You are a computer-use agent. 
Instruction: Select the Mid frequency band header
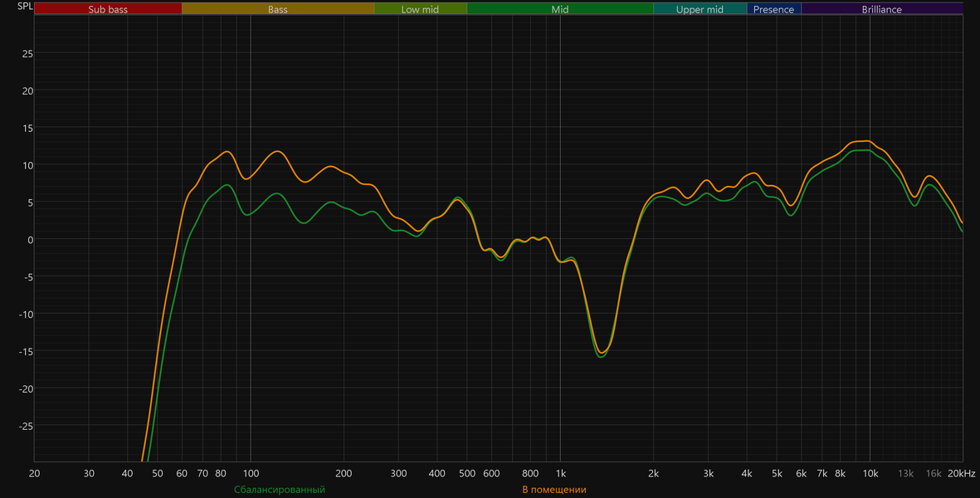click(x=560, y=9)
